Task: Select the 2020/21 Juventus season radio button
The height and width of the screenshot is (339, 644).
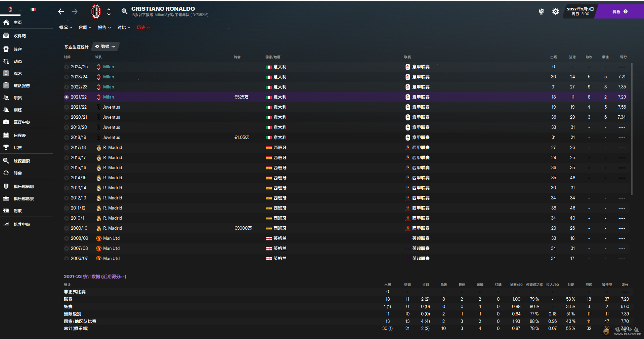Action: coord(67,117)
